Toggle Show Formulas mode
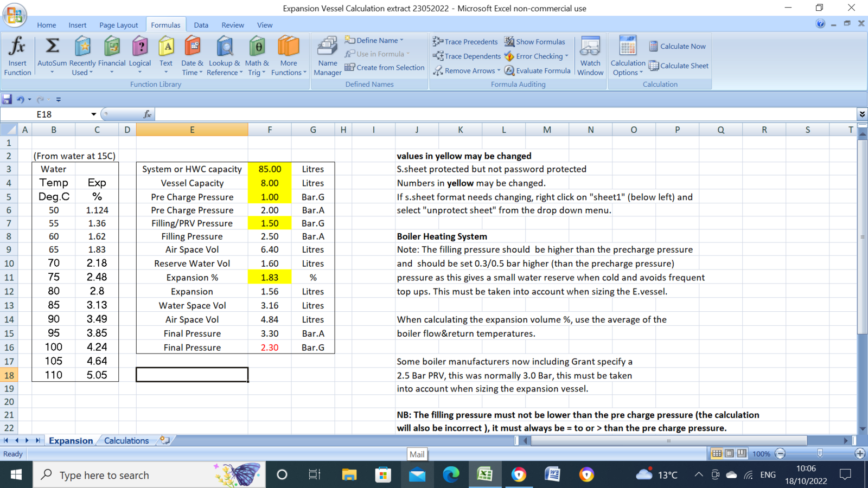 534,42
